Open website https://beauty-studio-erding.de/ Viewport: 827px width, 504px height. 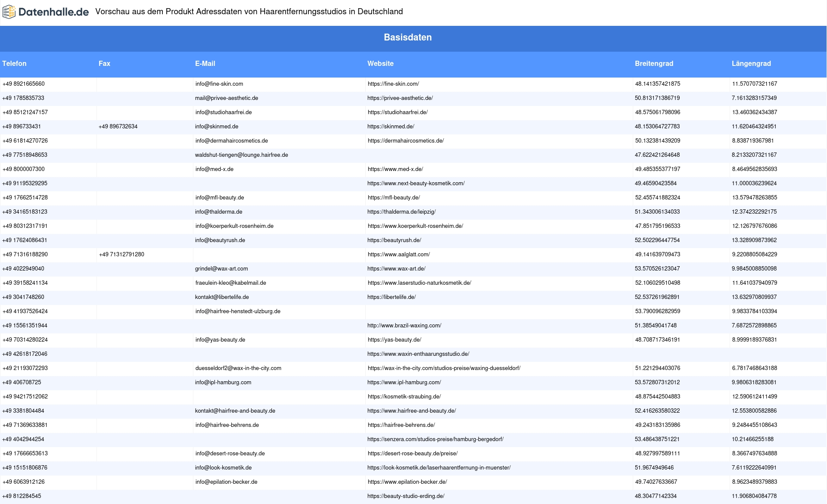pyautogui.click(x=406, y=496)
